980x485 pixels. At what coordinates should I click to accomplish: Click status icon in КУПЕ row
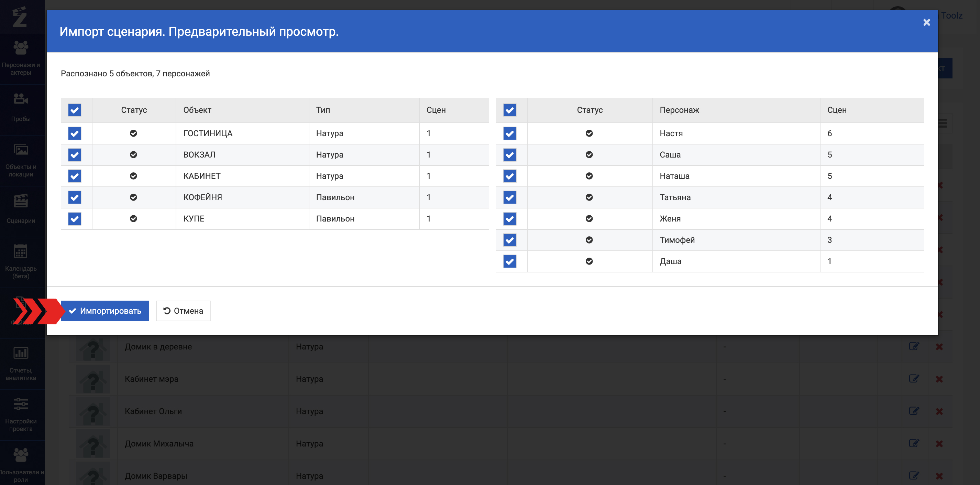coord(133,218)
